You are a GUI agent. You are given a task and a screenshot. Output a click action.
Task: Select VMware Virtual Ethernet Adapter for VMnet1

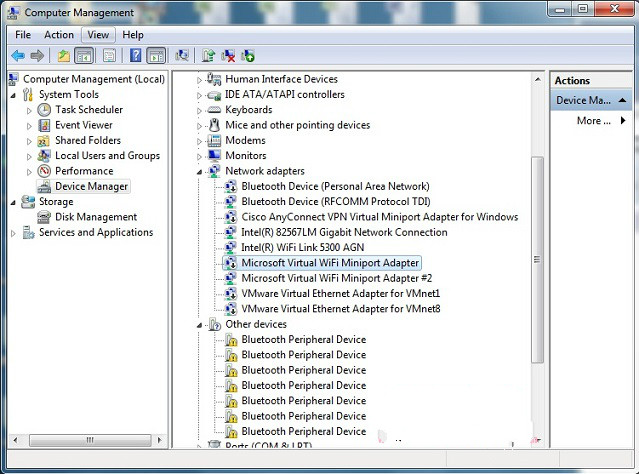[x=341, y=293]
